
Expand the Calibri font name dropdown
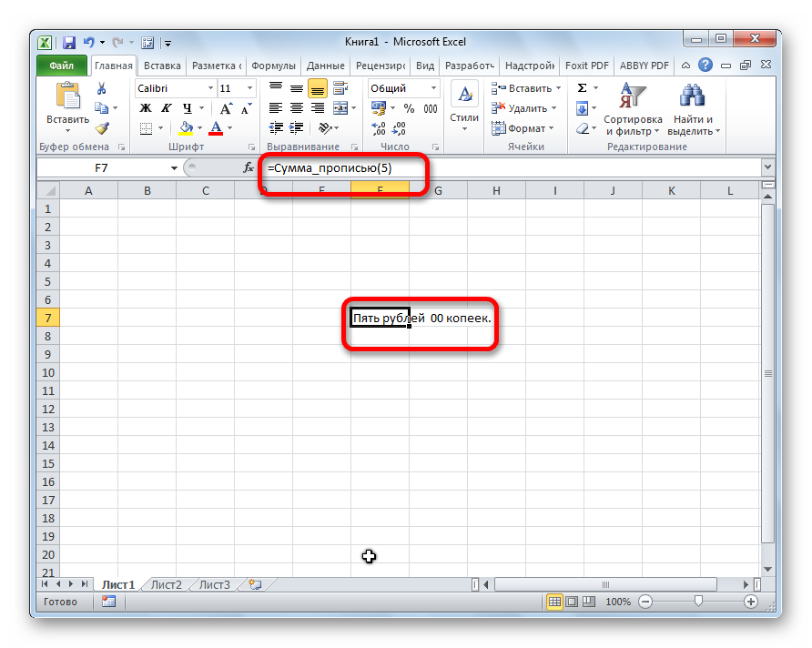pos(209,88)
